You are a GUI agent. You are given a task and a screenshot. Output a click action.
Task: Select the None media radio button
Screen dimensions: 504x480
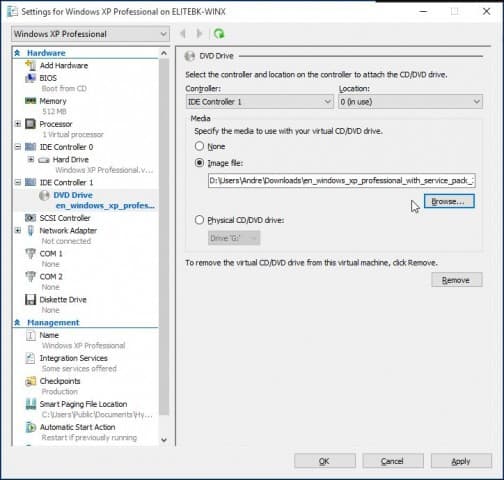point(199,146)
